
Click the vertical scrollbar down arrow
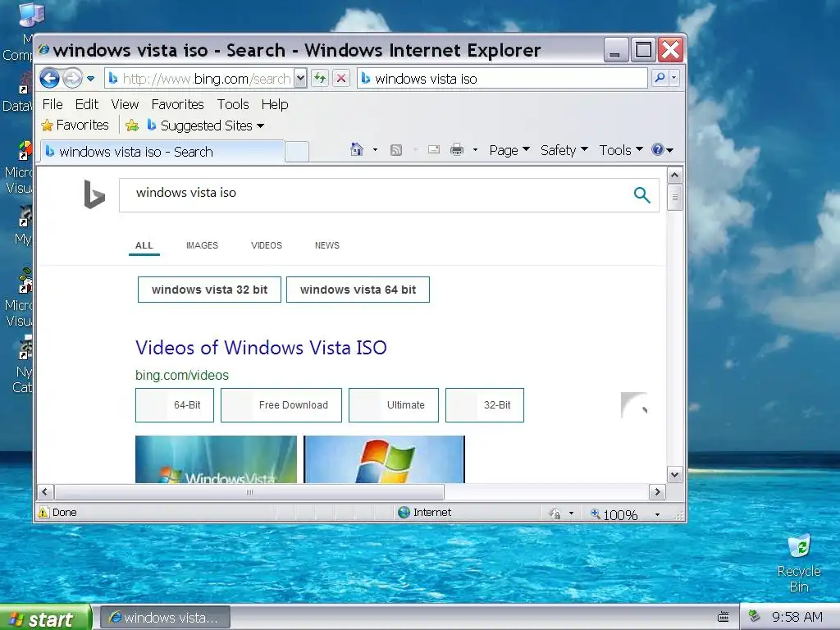675,475
